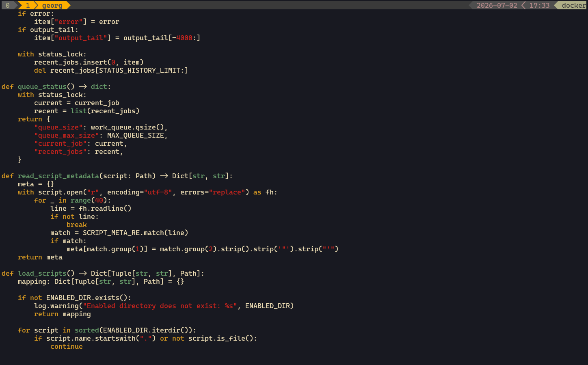This screenshot has height=365, width=588.
Task: Click the -4000 slice value
Action: point(182,38)
